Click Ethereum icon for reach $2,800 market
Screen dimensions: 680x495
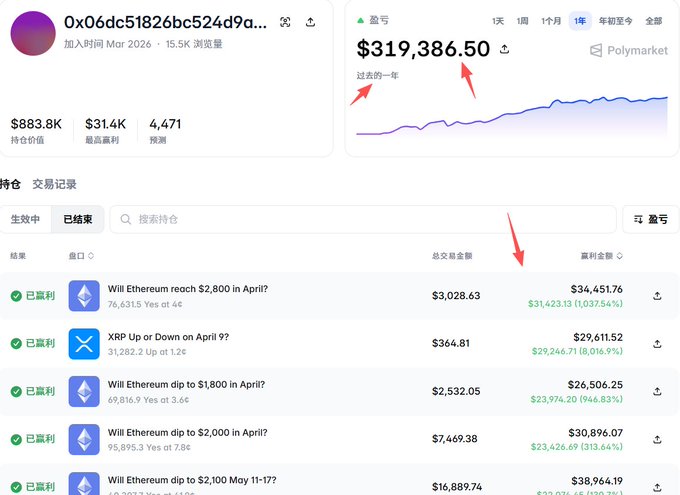[84, 296]
